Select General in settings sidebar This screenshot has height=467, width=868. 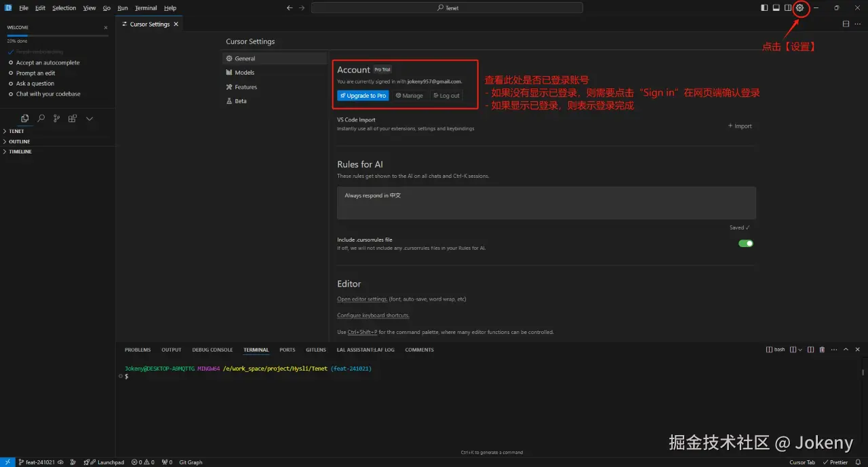coord(275,58)
